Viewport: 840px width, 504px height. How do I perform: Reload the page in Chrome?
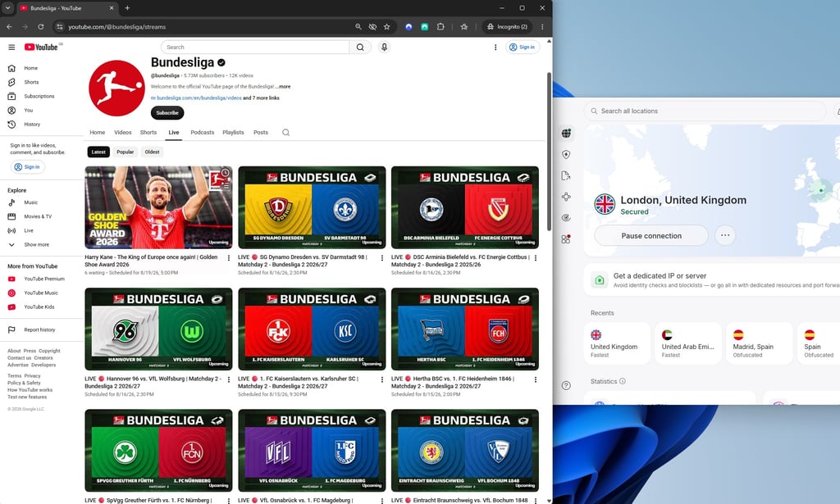coord(41,26)
